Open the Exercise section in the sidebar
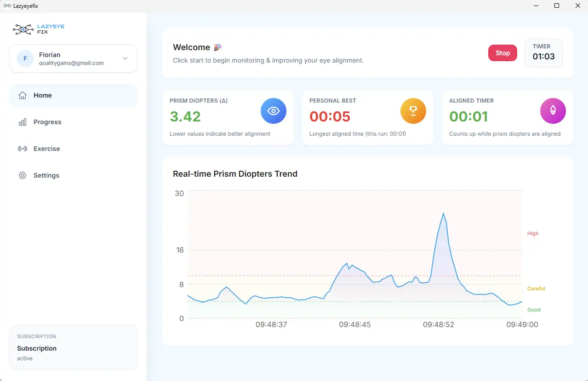Image resolution: width=588 pixels, height=381 pixels. [x=46, y=149]
